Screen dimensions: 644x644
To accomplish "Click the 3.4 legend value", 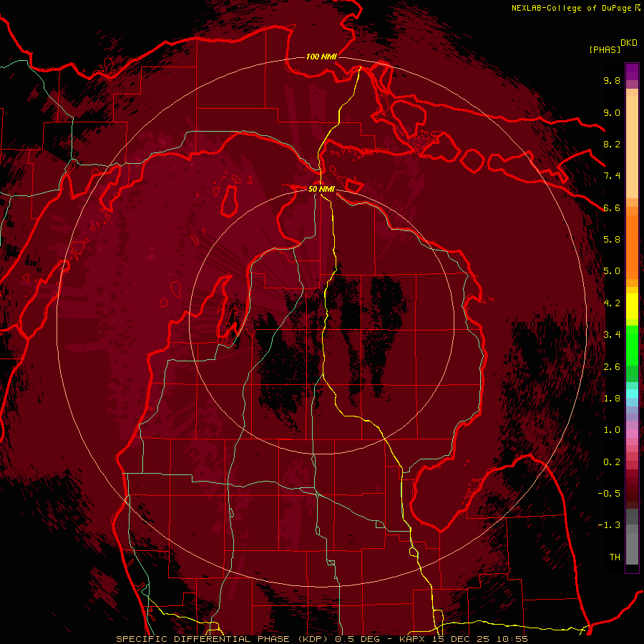I will coord(612,335).
